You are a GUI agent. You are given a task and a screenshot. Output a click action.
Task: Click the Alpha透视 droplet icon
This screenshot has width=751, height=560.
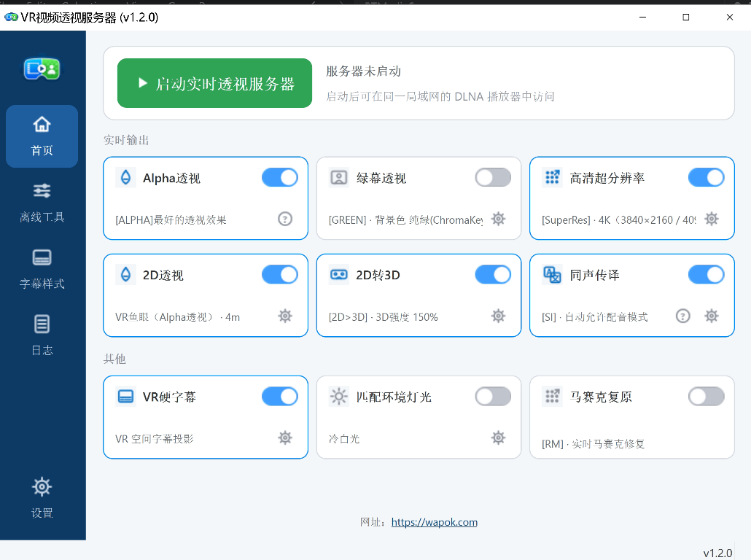[x=125, y=178]
